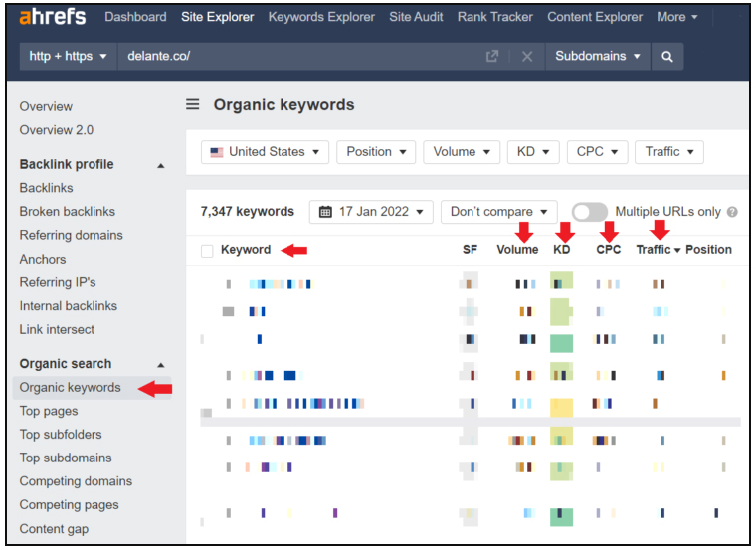Open Anchors report

43,260
